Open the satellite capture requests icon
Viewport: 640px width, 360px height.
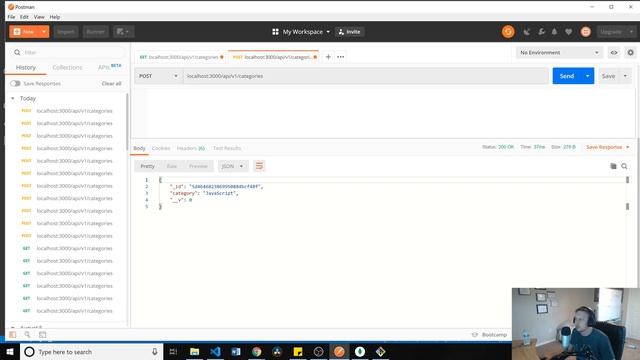(527, 32)
